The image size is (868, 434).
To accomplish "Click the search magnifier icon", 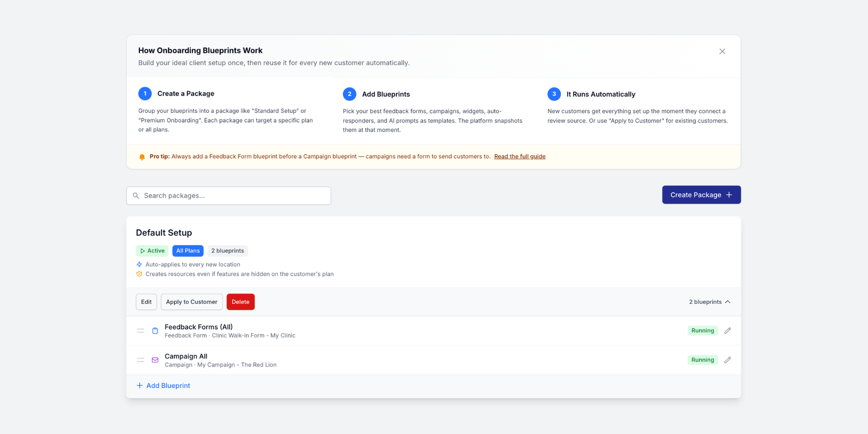I will point(136,196).
